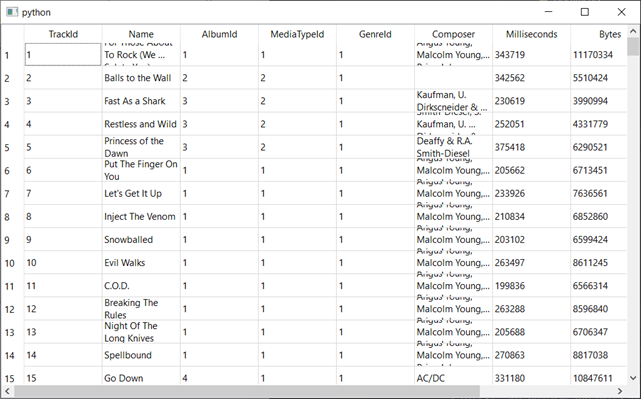Click the 'Evil Walks' cell
This screenshot has height=399, width=641.
click(141, 263)
